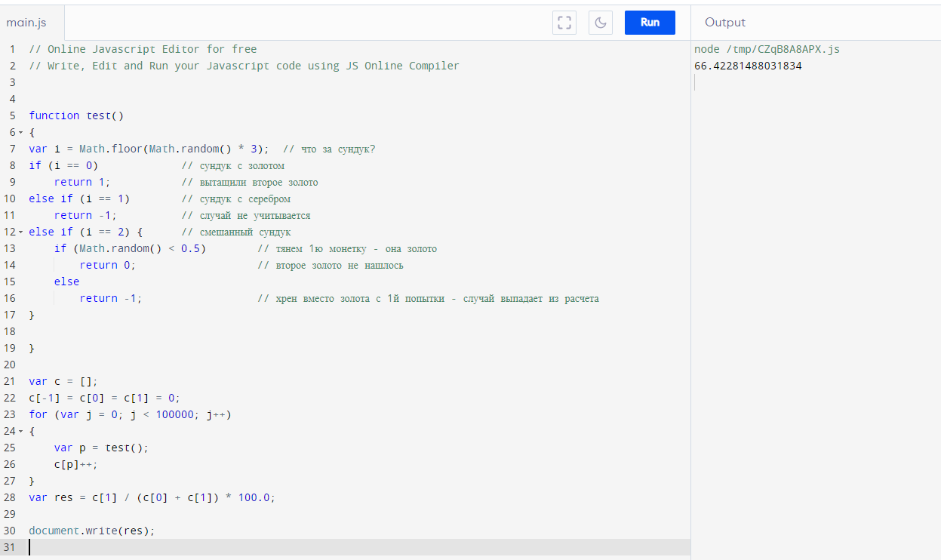The height and width of the screenshot is (560, 941).
Task: Select the main.js file tab
Action: (26, 23)
